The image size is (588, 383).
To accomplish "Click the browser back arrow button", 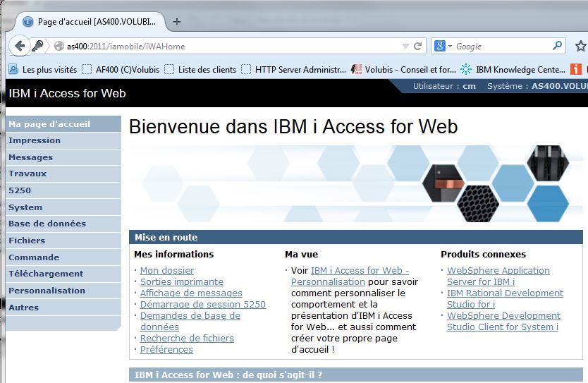I will (x=20, y=46).
